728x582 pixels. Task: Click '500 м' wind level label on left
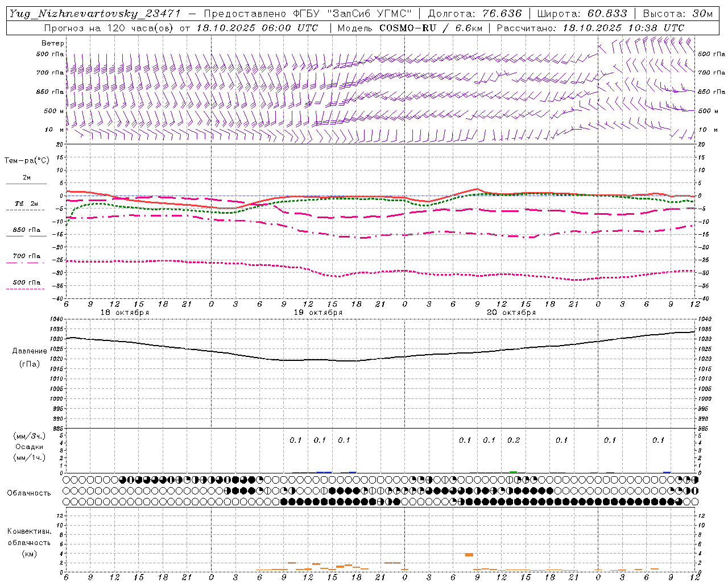tap(54, 111)
